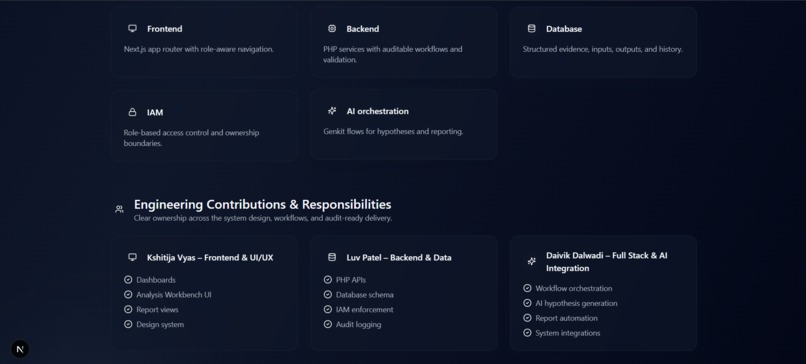The height and width of the screenshot is (364, 806).
Task: Click the Engineering Contributions & Responsibilities heading
Action: (263, 204)
